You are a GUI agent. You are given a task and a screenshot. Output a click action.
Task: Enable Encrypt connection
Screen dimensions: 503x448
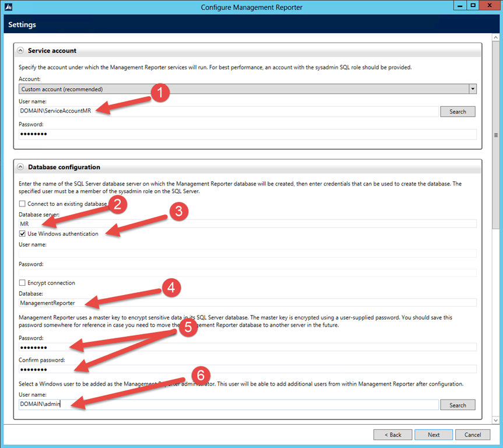click(x=22, y=283)
